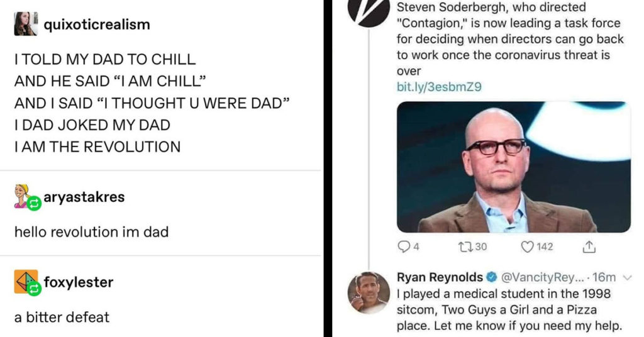Click the retweet arrows icon
The height and width of the screenshot is (337, 644).
pos(466,246)
